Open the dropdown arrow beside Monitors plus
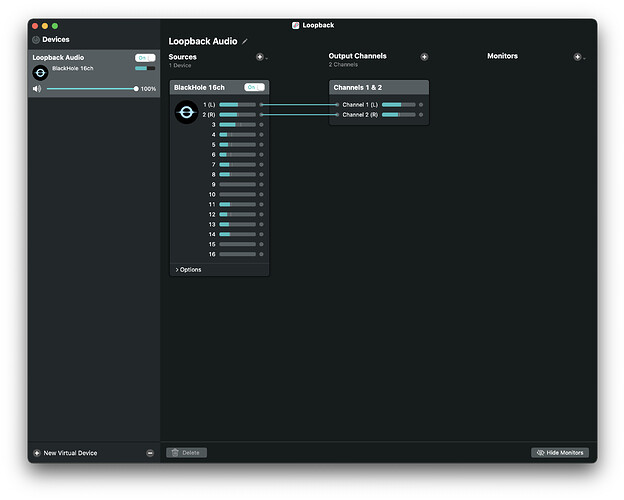The width and height of the screenshot is (624, 500). click(584, 59)
